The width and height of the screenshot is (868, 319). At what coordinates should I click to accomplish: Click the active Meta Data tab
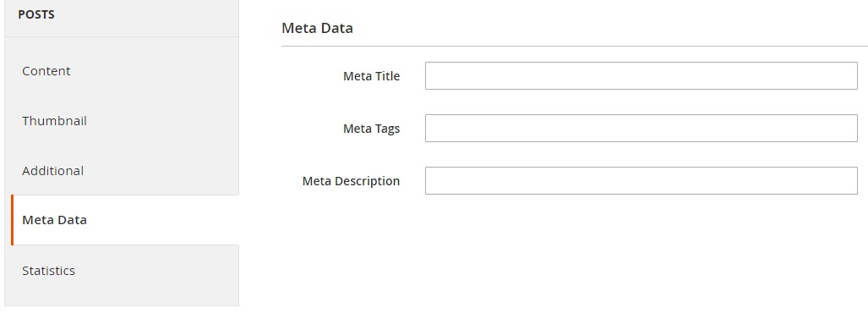click(124, 220)
